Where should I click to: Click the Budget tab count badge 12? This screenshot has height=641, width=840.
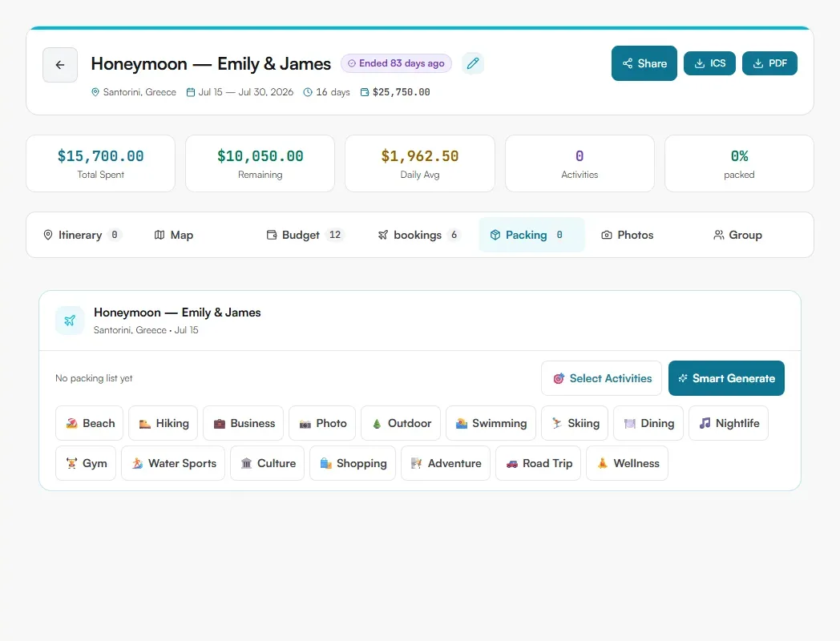pos(335,235)
